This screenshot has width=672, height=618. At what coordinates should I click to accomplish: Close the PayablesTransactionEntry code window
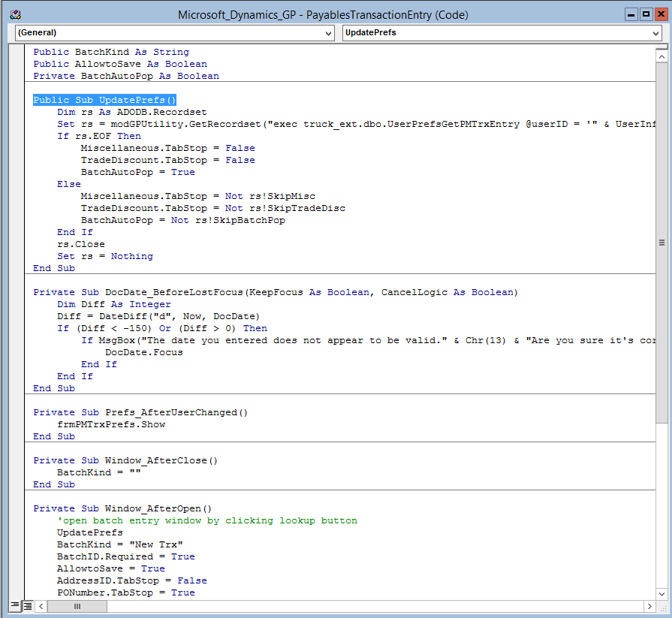pos(661,14)
